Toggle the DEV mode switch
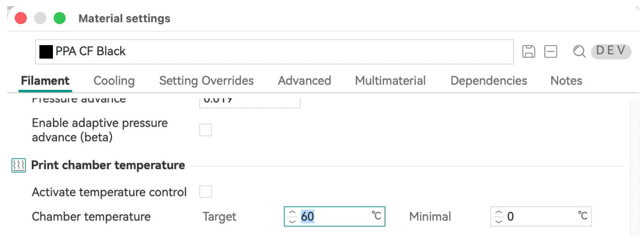This screenshot has width=644, height=245. pyautogui.click(x=611, y=51)
